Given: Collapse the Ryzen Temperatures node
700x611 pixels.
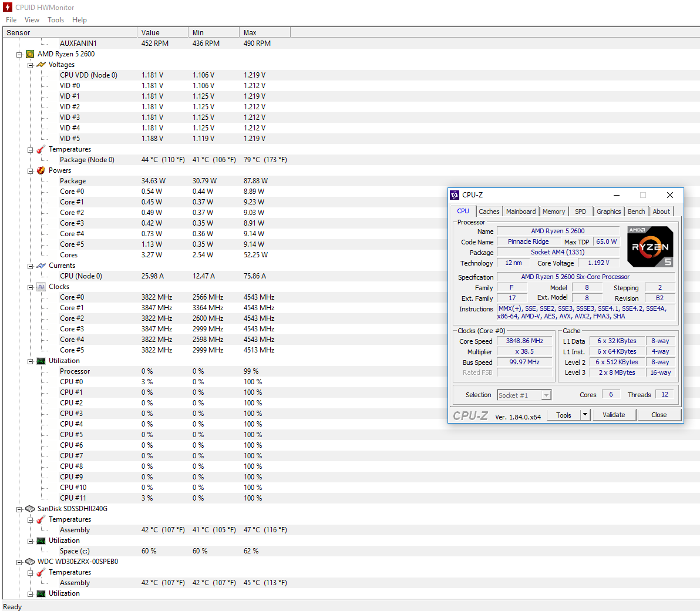Looking at the screenshot, I should pos(31,150).
